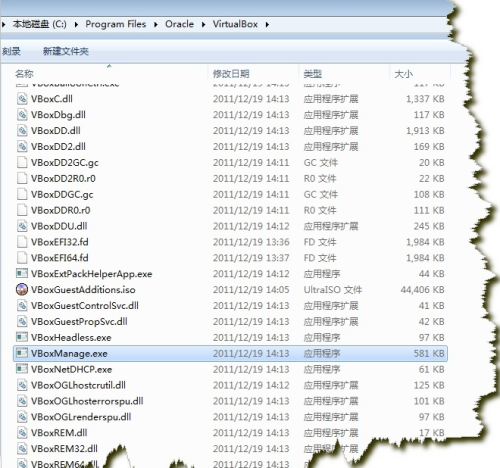Select the file name VBoxGuestAdditions.iso

point(83,289)
